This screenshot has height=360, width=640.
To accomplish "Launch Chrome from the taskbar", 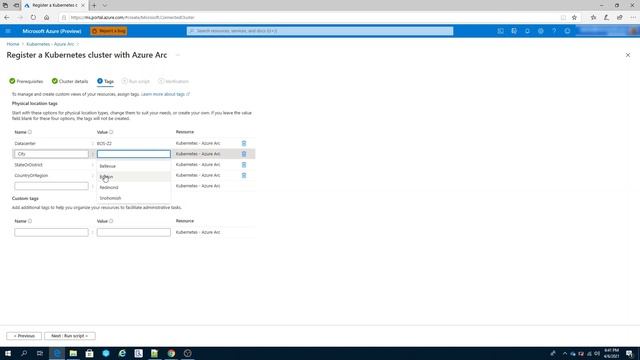I will (x=171, y=353).
